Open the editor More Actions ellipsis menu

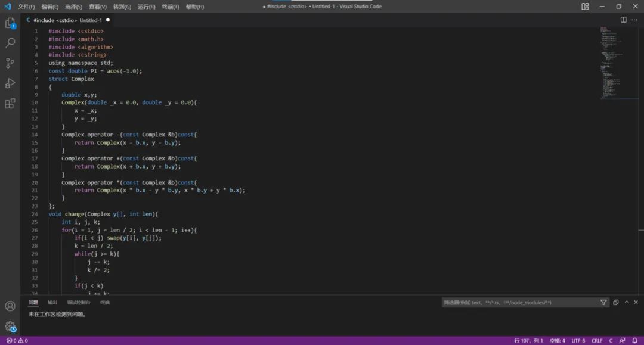point(634,20)
